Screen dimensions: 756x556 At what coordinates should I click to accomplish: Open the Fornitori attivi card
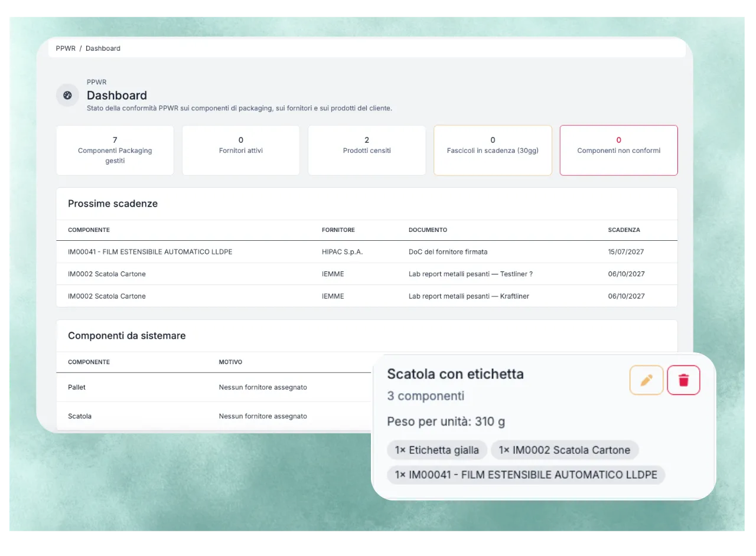(x=241, y=150)
